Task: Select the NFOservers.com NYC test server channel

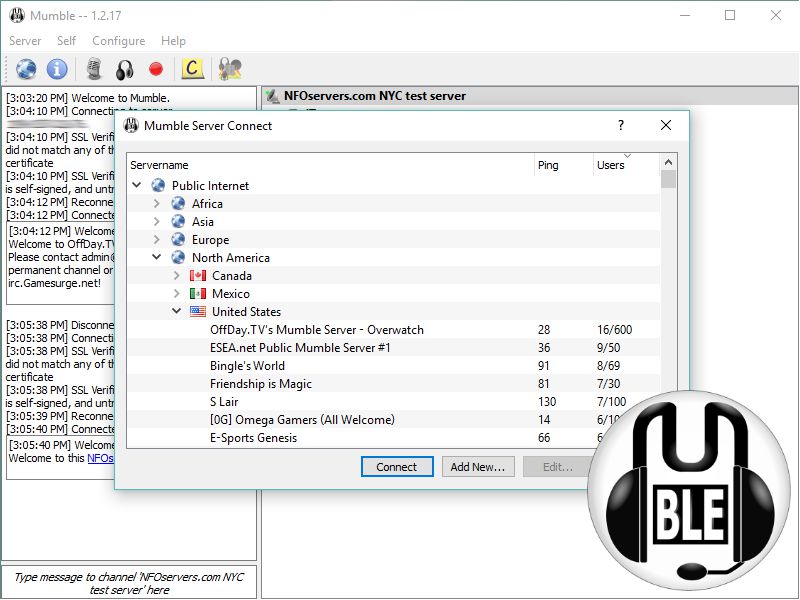Action: coord(375,96)
